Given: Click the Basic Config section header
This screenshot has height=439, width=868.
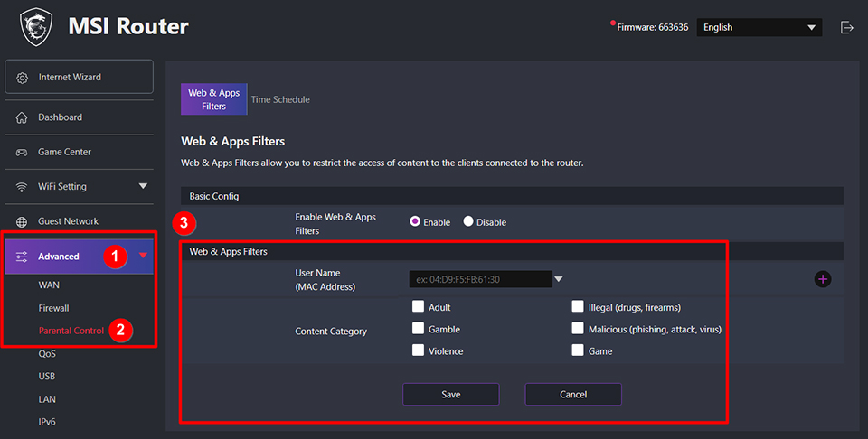Looking at the screenshot, I should click(x=512, y=196).
